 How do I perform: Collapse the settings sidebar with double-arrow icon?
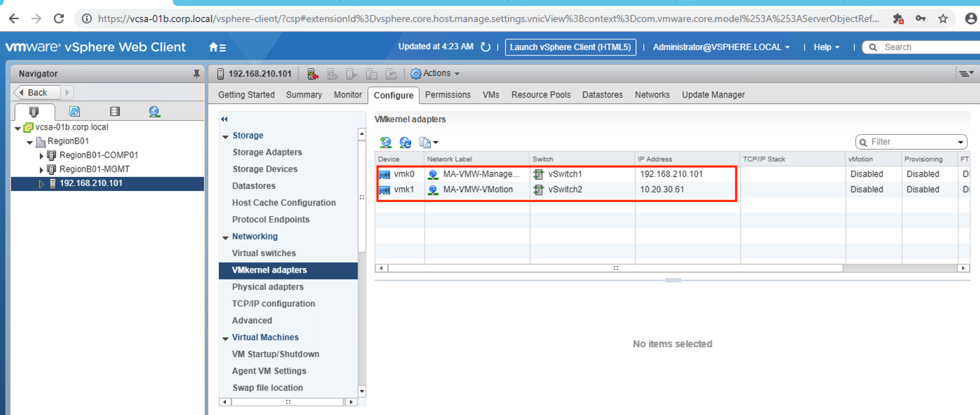click(224, 119)
